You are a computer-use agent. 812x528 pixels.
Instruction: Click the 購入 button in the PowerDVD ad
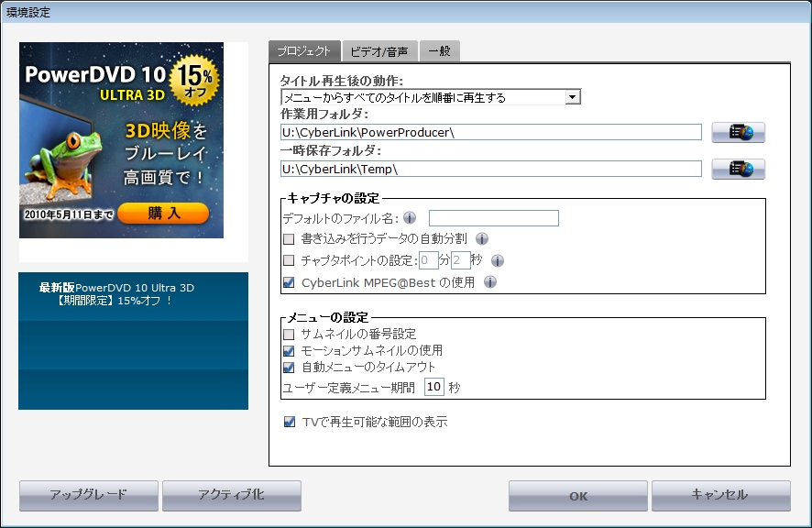164,213
